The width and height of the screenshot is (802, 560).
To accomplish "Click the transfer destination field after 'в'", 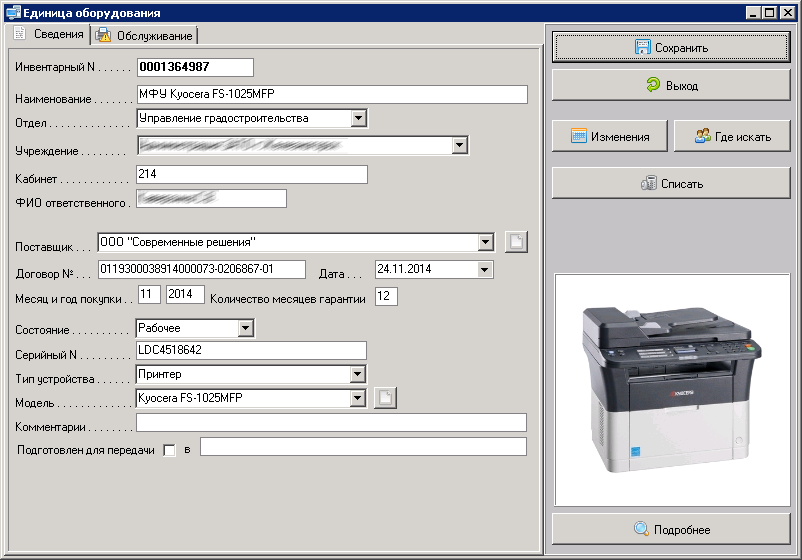I will coord(363,446).
